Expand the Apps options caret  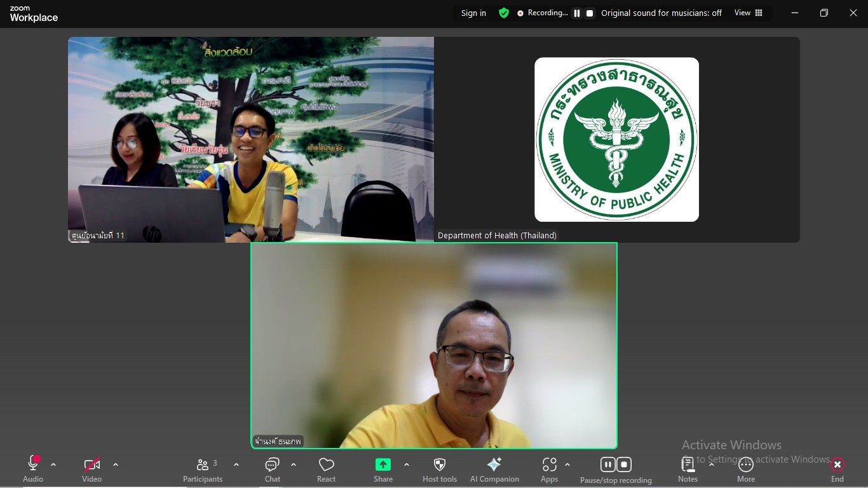pos(567,464)
